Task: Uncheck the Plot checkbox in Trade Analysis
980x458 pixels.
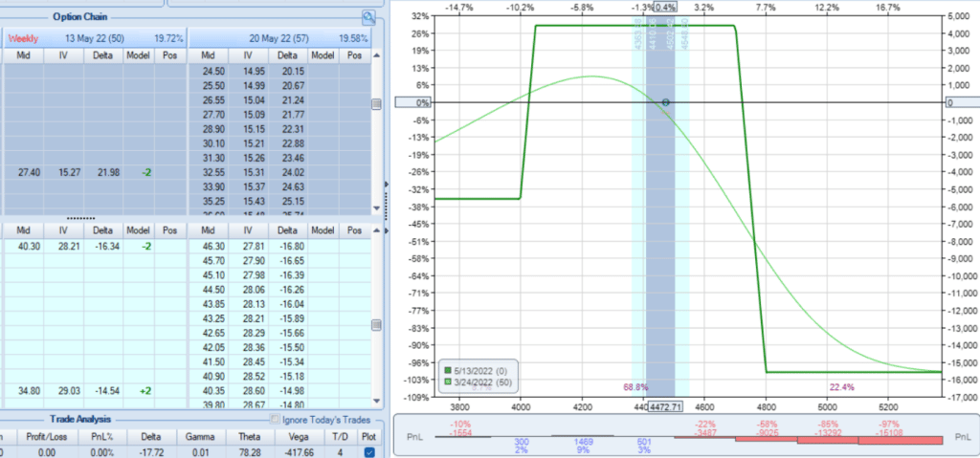Action: coord(369,452)
